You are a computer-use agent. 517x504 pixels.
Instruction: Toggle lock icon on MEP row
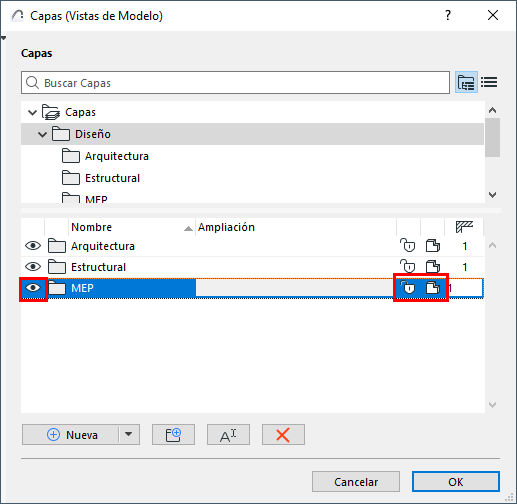click(408, 288)
